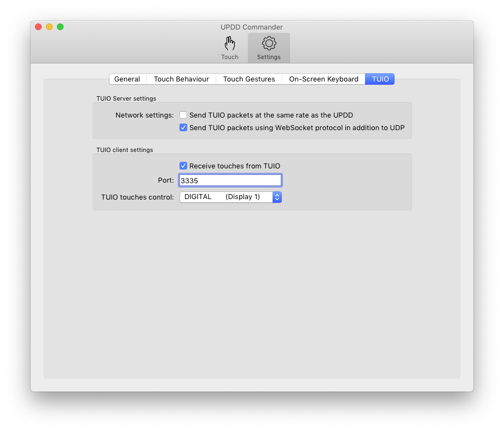Enable sending TUIO packets at UPDD rate

click(183, 115)
